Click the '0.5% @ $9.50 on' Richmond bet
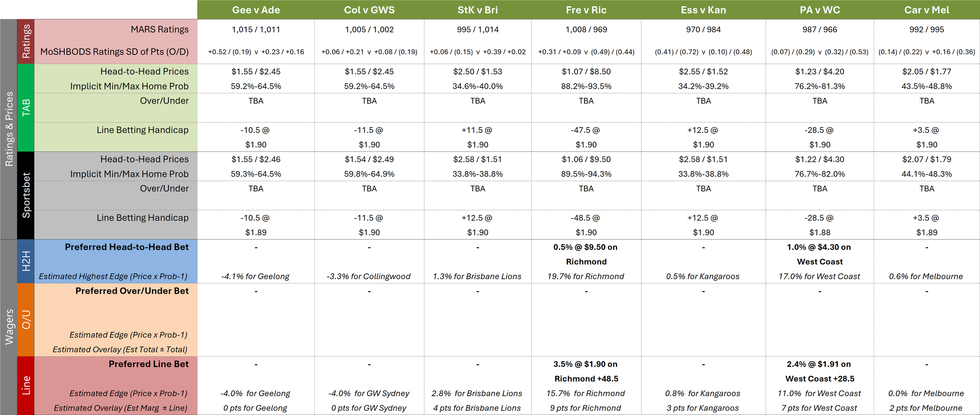The image size is (980, 415). pos(585,247)
